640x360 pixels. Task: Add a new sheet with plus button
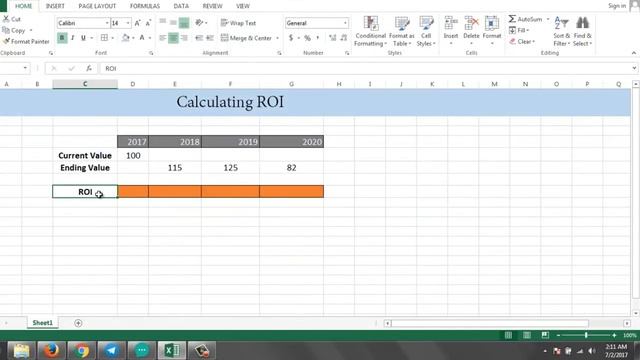pyautogui.click(x=78, y=323)
